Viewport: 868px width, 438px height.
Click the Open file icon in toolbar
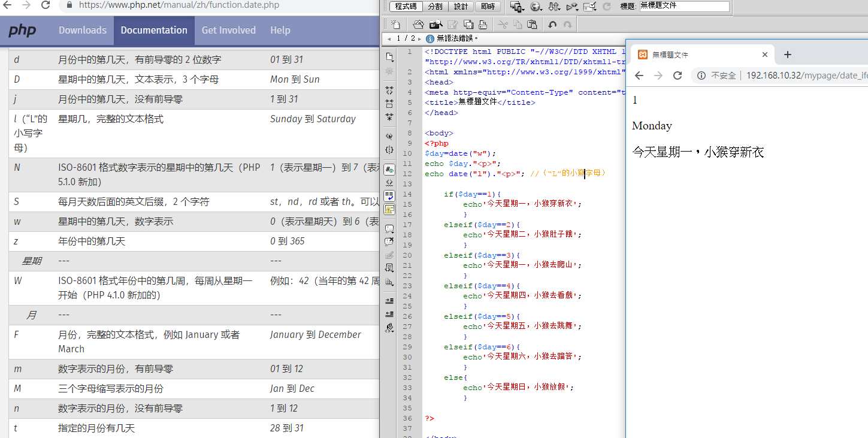click(x=419, y=25)
